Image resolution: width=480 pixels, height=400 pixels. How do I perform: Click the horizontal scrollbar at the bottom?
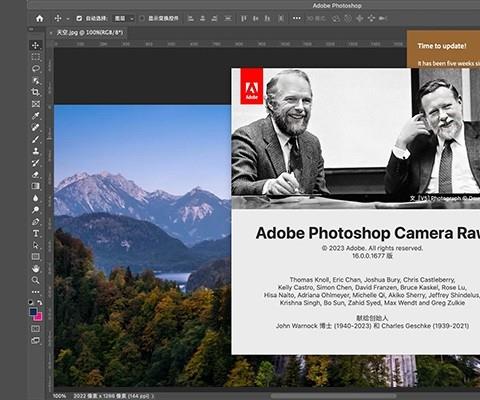(333, 396)
